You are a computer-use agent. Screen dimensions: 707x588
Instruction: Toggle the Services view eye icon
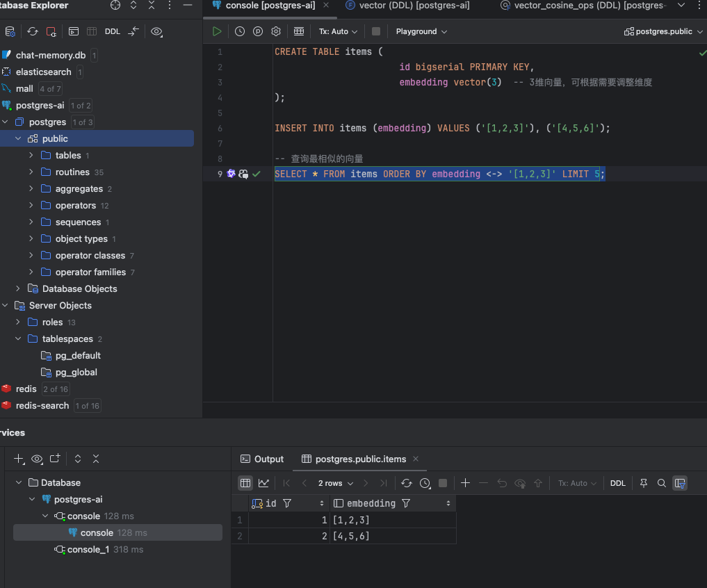point(37,459)
